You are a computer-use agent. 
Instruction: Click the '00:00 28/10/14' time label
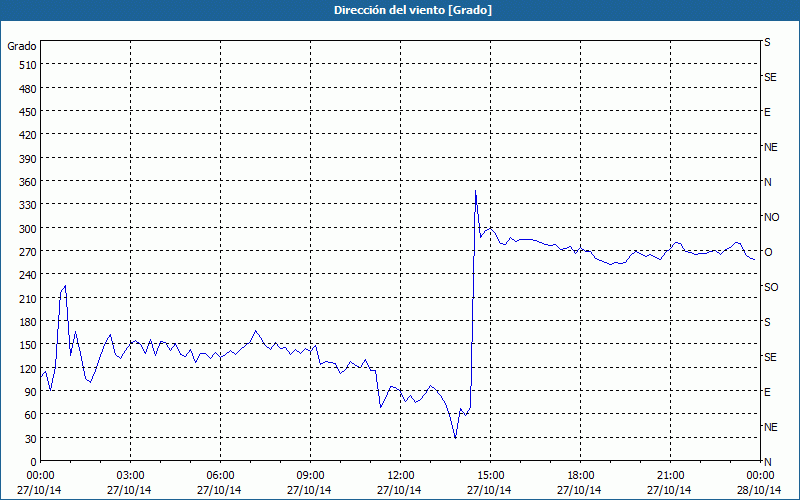760,483
